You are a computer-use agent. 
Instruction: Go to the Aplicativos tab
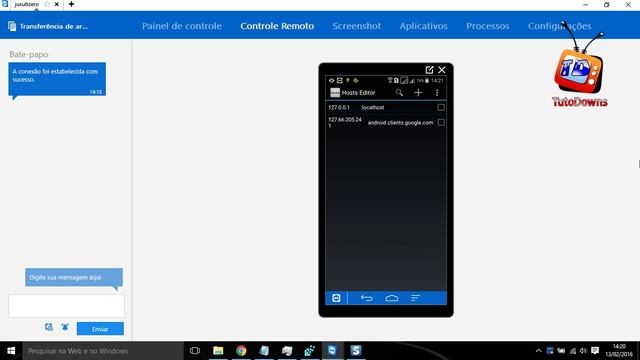(423, 26)
